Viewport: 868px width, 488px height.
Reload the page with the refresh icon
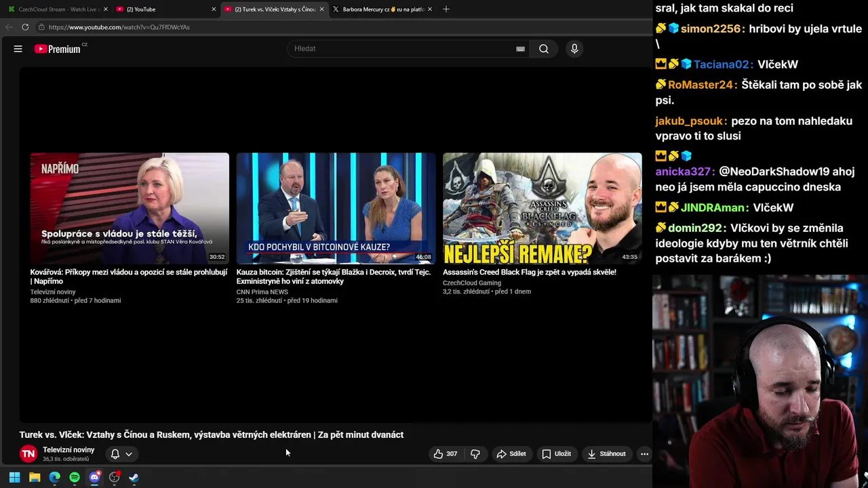(25, 27)
